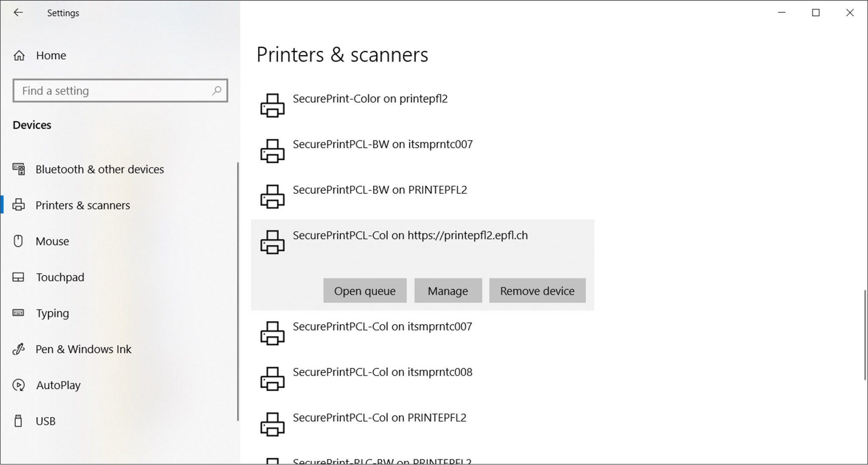Viewport: 868px width, 465px height.
Task: Open the USB settings page
Action: [x=45, y=421]
